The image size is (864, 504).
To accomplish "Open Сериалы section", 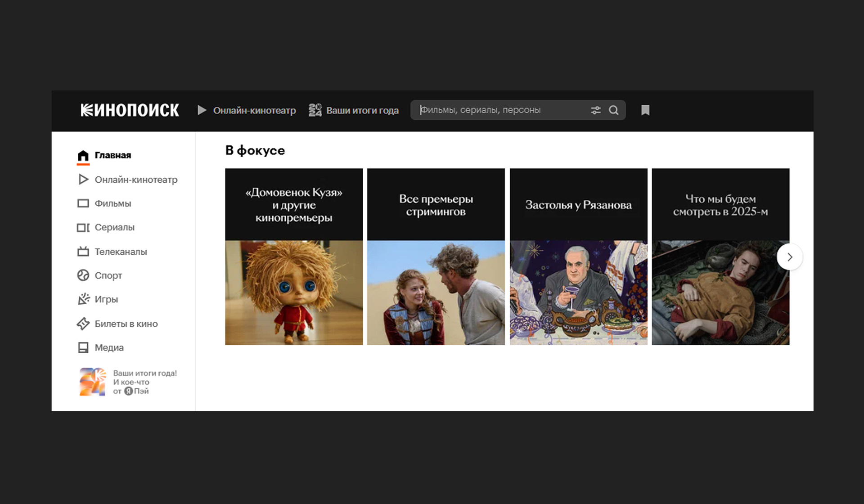I will (x=114, y=227).
